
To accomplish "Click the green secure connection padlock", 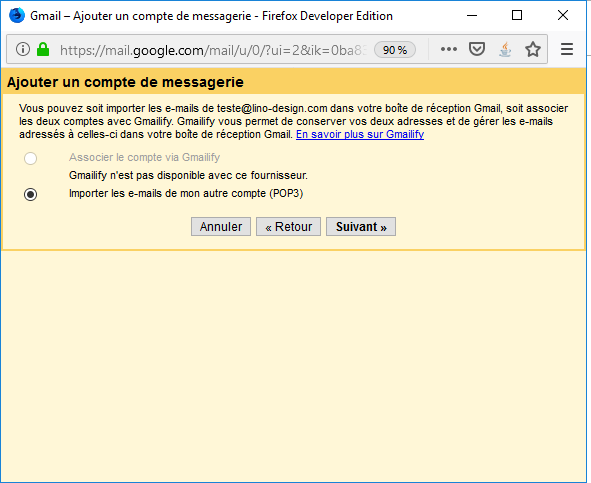I will [43, 49].
